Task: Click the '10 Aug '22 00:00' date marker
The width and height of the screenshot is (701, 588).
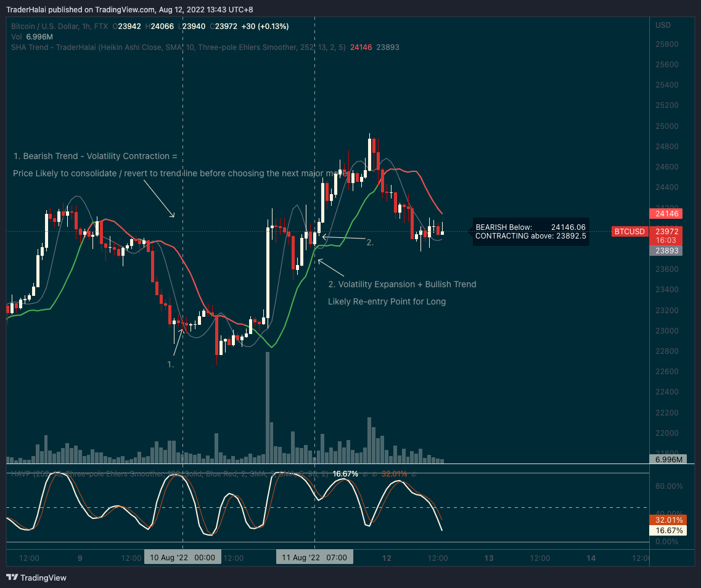Action: point(182,557)
